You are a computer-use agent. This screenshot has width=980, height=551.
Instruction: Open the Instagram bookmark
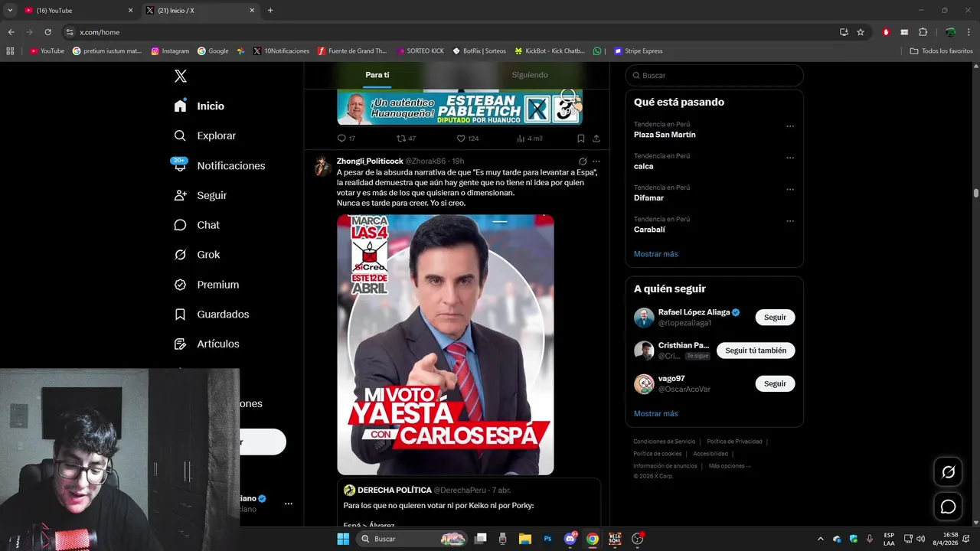pos(170,51)
